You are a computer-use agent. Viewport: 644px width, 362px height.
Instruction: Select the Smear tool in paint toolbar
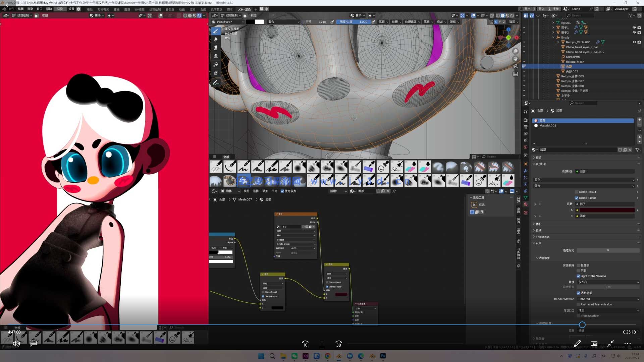pos(216,48)
